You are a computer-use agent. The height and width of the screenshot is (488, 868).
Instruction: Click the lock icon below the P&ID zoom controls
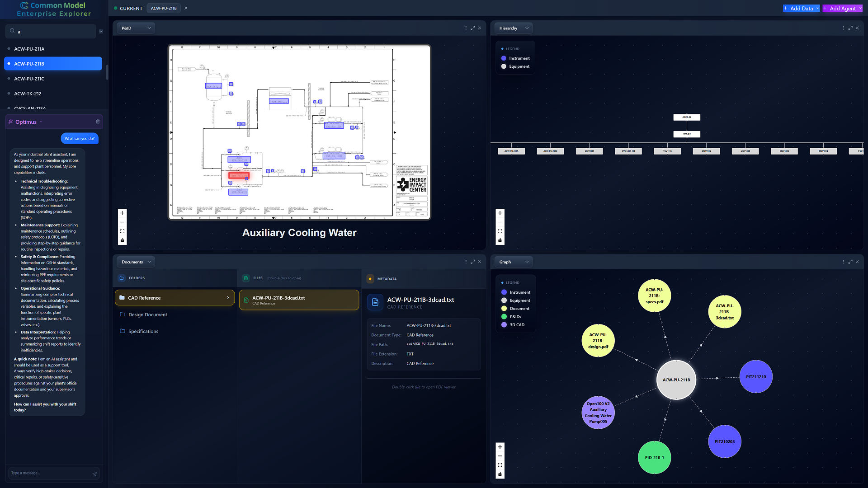click(122, 240)
